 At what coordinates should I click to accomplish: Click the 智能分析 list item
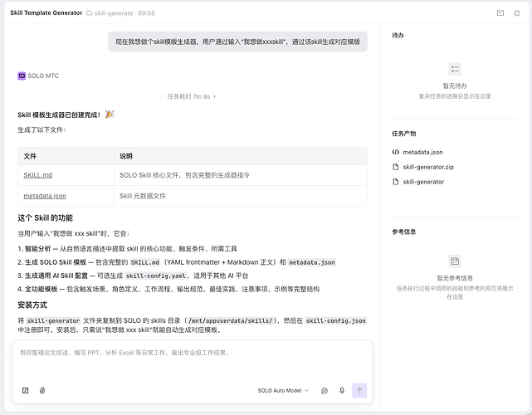[x=127, y=249]
